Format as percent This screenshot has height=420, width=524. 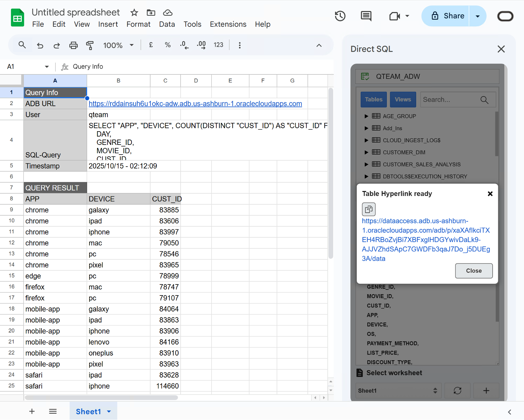[x=168, y=45]
